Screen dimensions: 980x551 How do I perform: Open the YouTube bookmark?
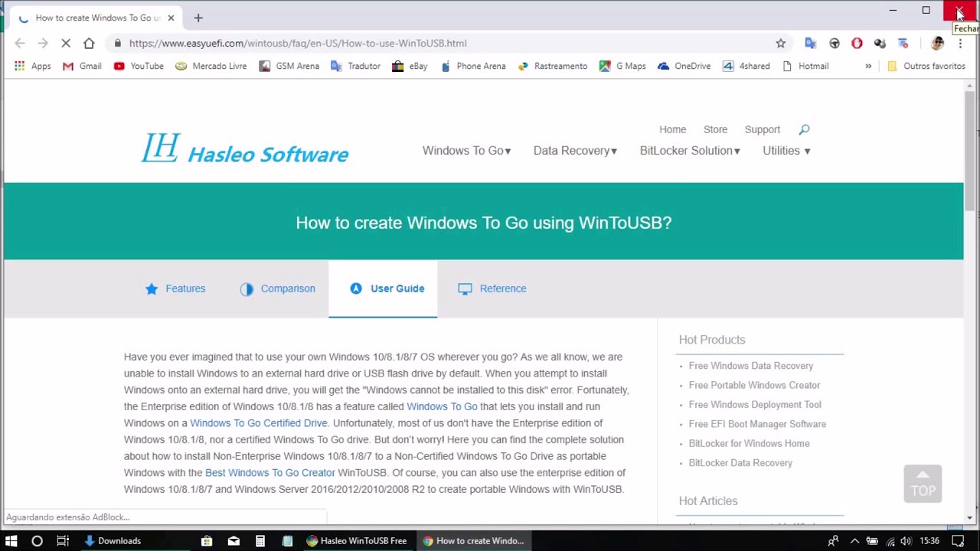click(139, 67)
